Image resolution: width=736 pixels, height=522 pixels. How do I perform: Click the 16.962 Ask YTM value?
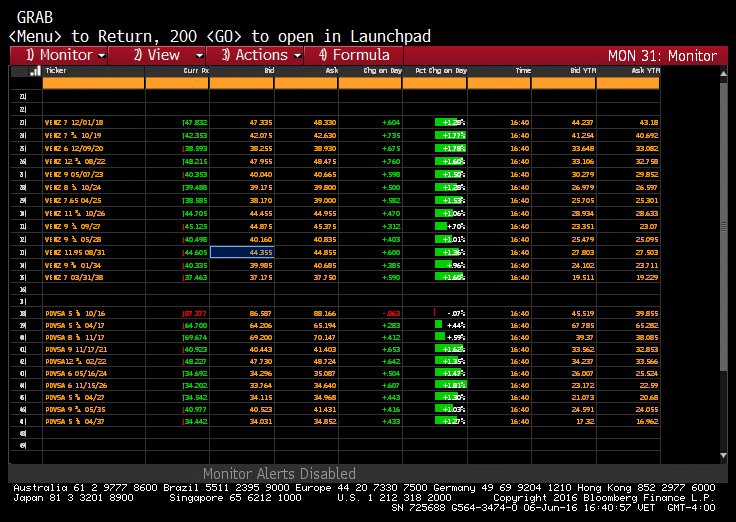[647, 422]
